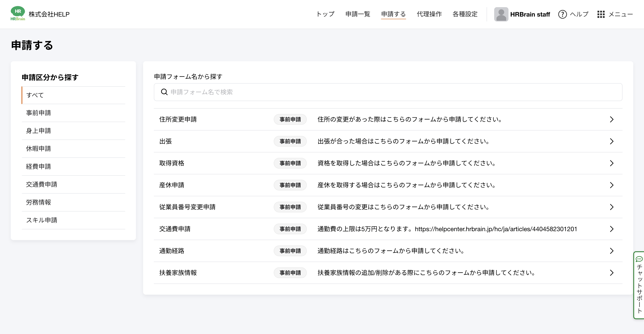This screenshot has width=644, height=334.
Task: Expand the 出張 row arrow
Action: pyautogui.click(x=612, y=141)
